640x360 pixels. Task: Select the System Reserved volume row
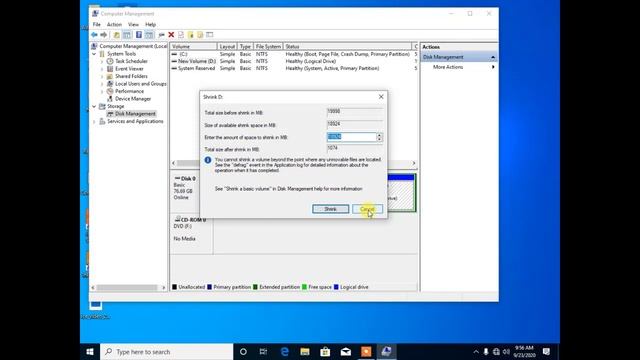click(x=293, y=69)
